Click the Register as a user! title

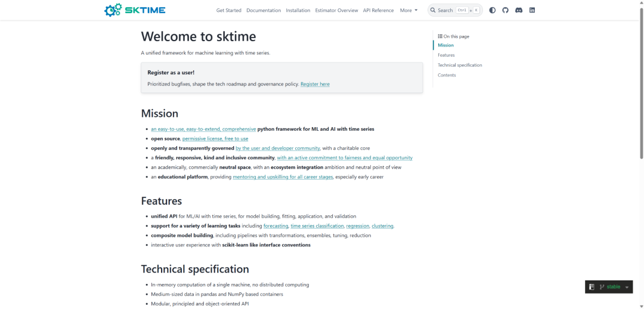[x=171, y=73]
